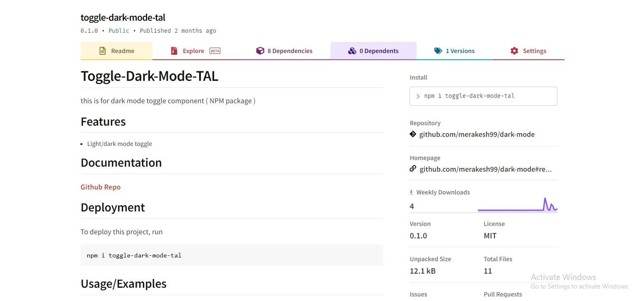This screenshot has height=301, width=644.
Task: Switch to the Explore BETA tab
Action: (x=194, y=50)
